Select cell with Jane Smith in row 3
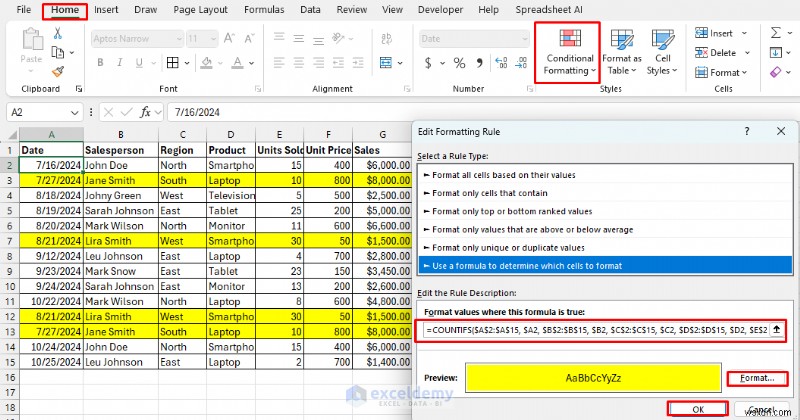The image size is (800, 420). pos(121,180)
